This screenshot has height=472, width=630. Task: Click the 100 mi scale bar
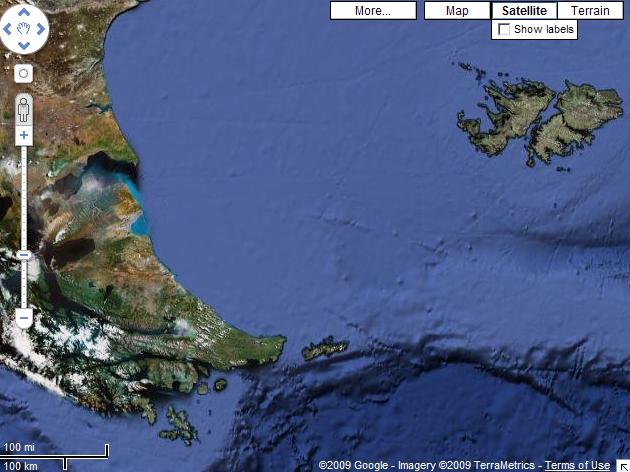[55, 452]
